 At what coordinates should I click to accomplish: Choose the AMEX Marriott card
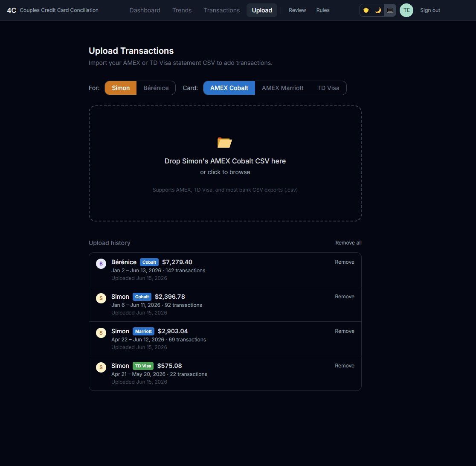click(x=283, y=88)
